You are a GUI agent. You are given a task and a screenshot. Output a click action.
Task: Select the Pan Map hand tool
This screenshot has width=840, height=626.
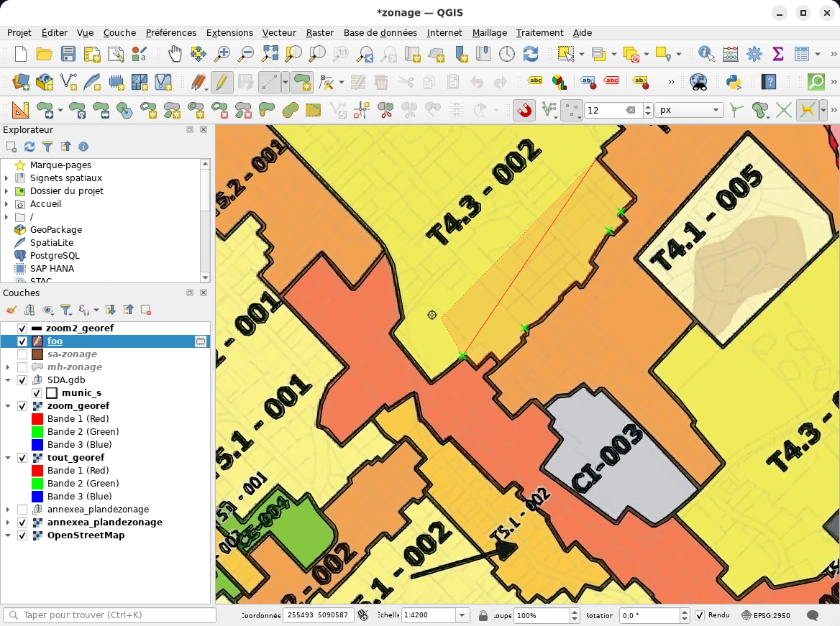coord(175,54)
